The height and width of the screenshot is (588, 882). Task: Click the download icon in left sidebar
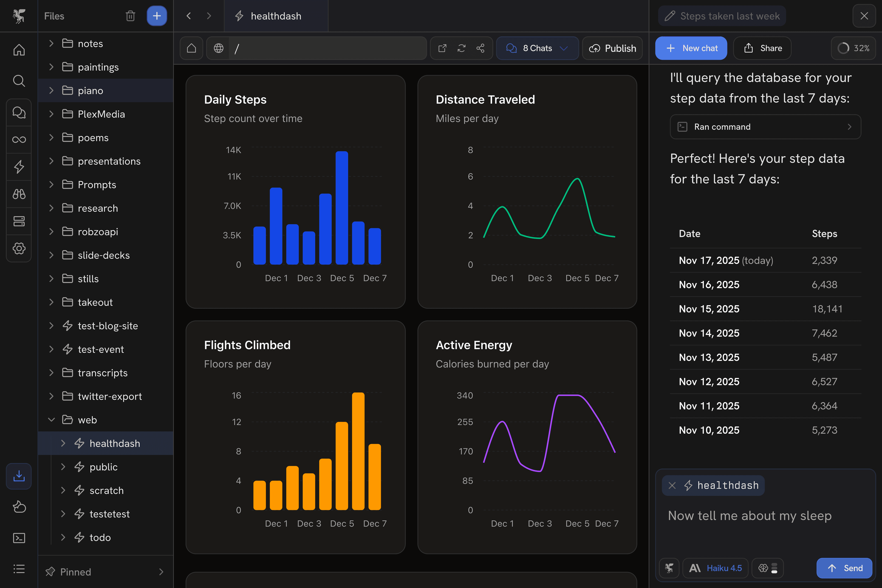point(19,476)
